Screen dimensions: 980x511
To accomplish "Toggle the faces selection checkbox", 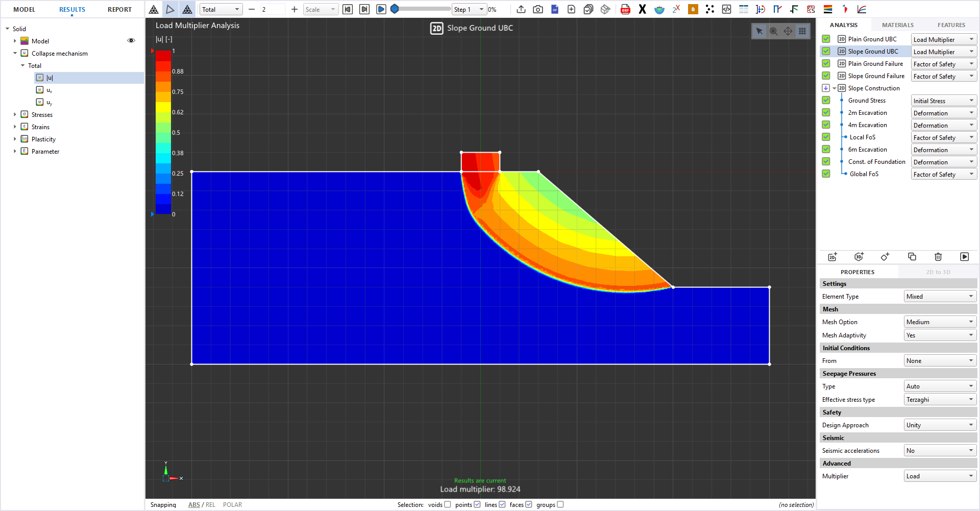I will (x=529, y=504).
